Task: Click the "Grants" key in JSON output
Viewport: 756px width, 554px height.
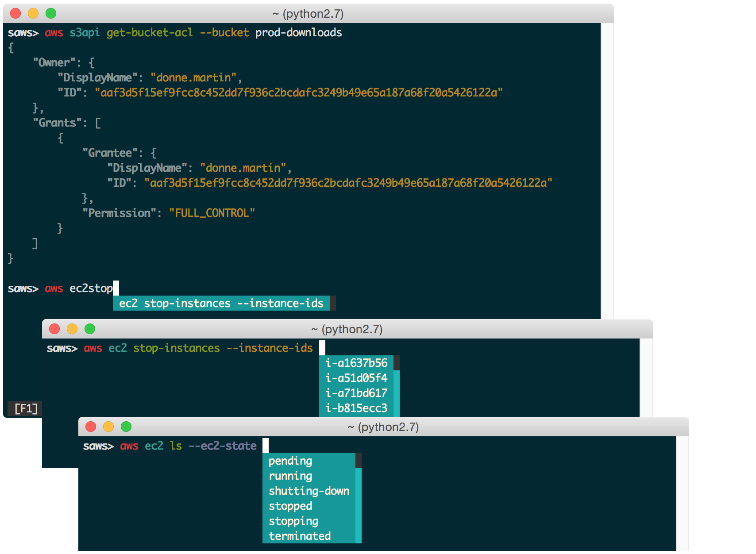Action: pyautogui.click(x=58, y=123)
